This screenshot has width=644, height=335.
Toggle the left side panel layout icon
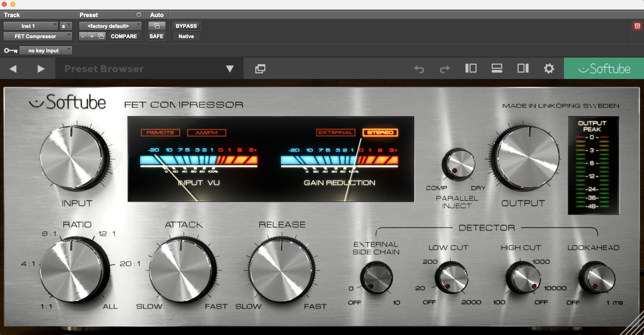click(471, 68)
